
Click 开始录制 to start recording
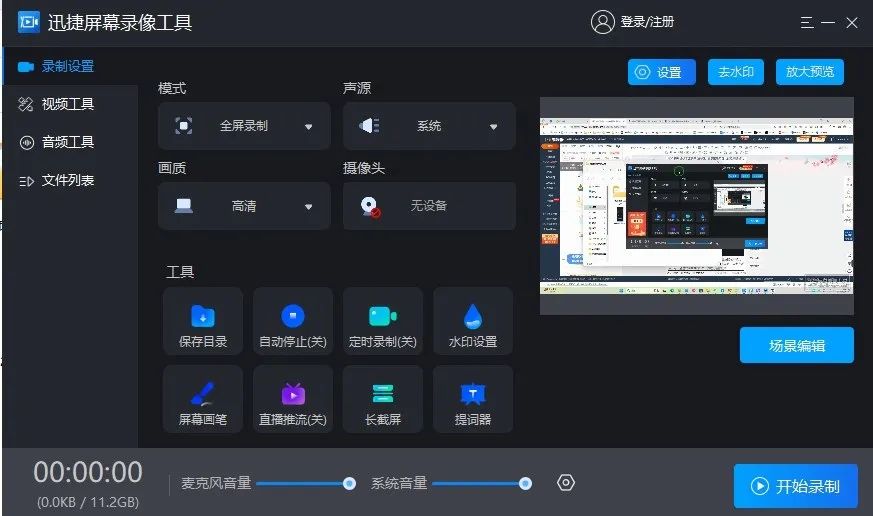[796, 486]
